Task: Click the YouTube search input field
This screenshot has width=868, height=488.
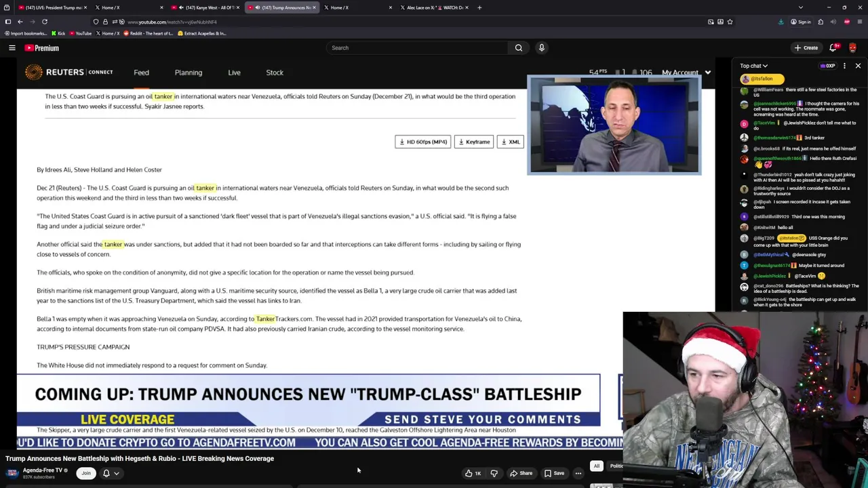Action: (x=417, y=47)
